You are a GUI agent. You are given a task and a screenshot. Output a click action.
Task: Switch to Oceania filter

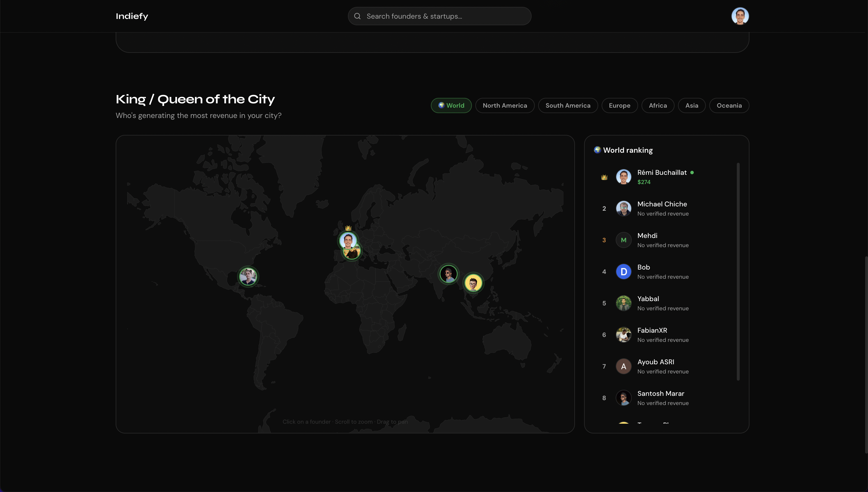pyautogui.click(x=729, y=105)
